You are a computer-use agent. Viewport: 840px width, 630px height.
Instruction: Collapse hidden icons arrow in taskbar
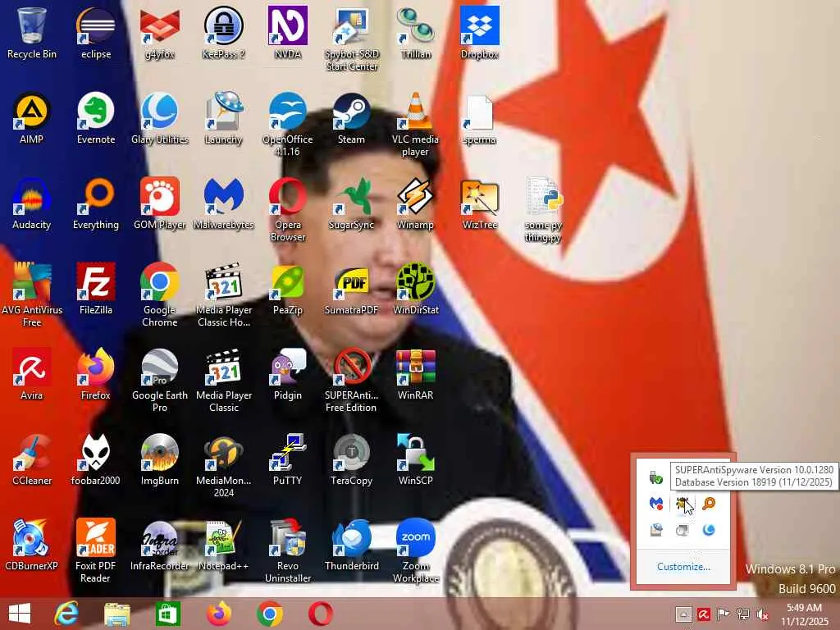(x=683, y=614)
